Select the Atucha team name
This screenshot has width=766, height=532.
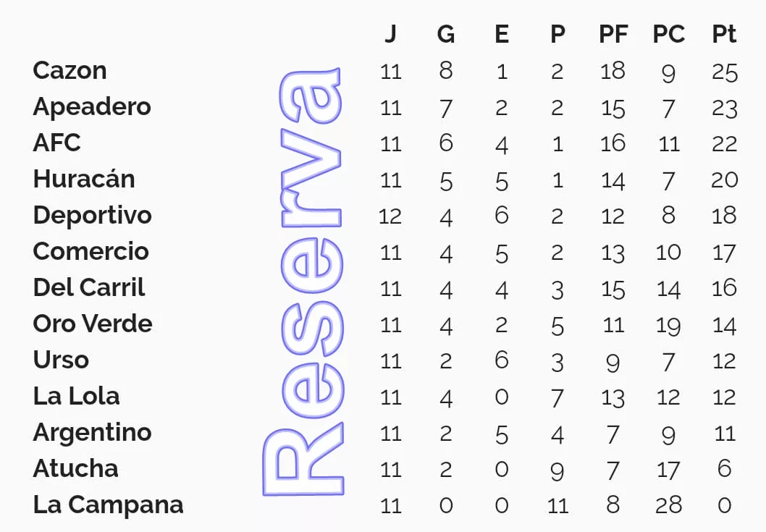[75, 468]
